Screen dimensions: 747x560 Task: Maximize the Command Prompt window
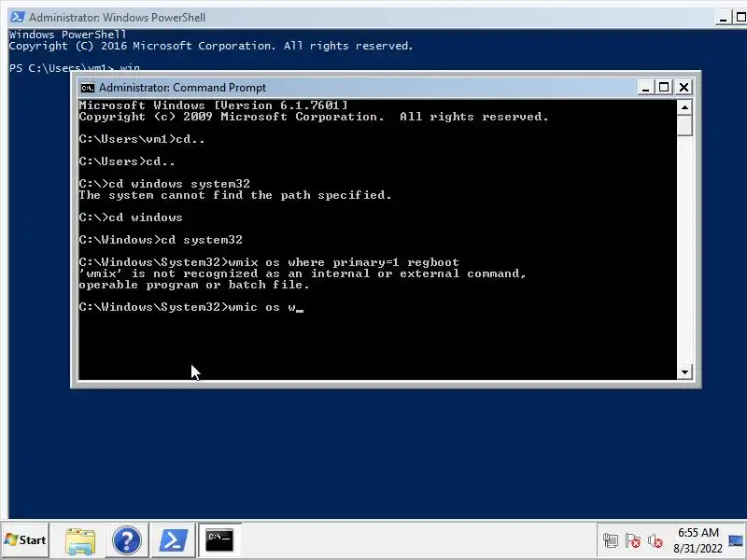tap(664, 88)
